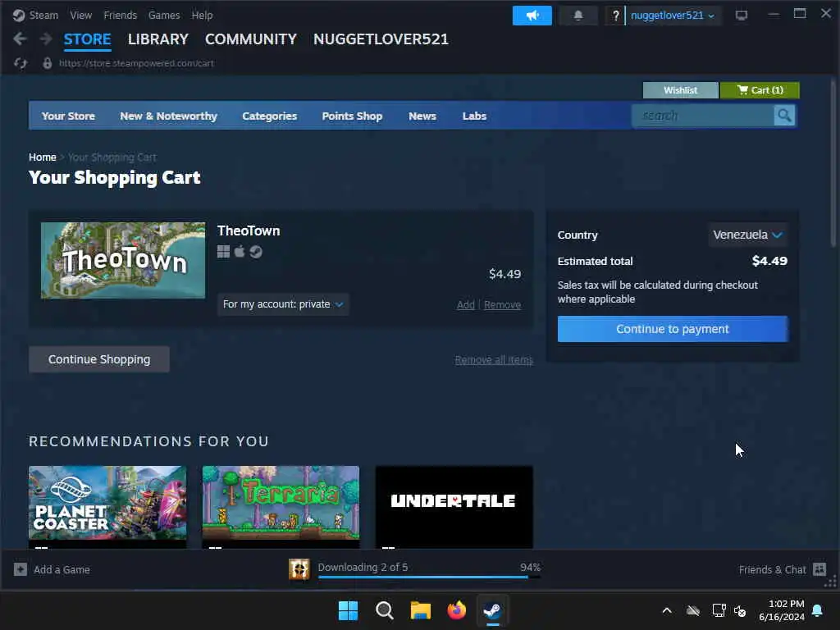
Task: Click the network status tray icon
Action: coord(719,610)
